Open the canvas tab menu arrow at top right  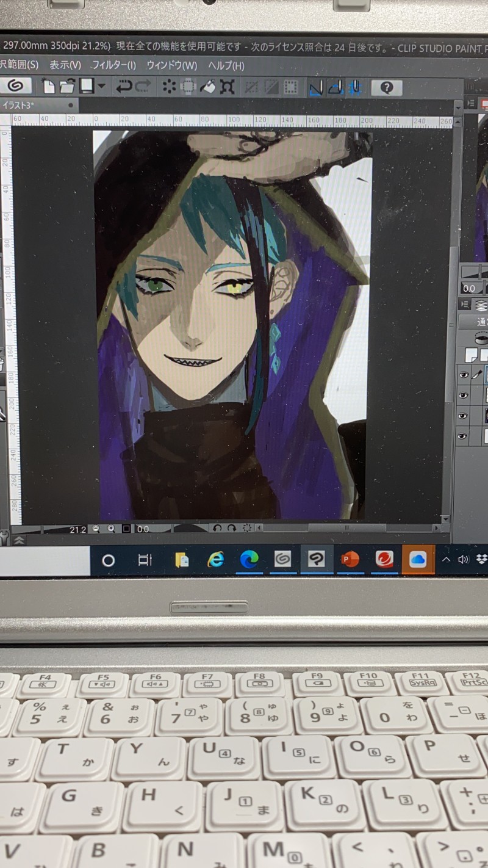(x=458, y=107)
